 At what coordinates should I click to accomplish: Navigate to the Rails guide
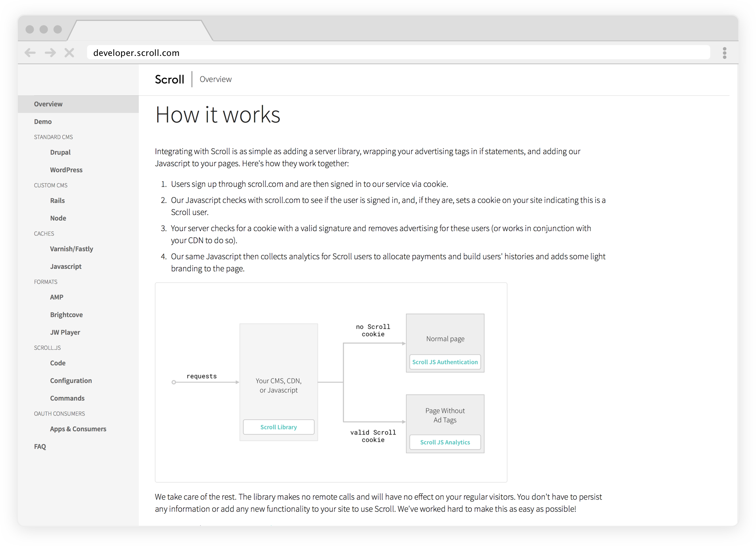tap(58, 201)
